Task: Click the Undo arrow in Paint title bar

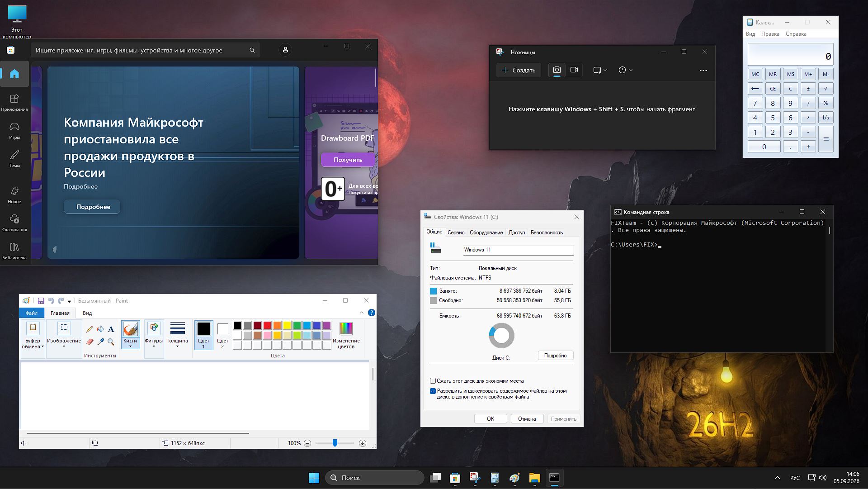Action: (51, 301)
